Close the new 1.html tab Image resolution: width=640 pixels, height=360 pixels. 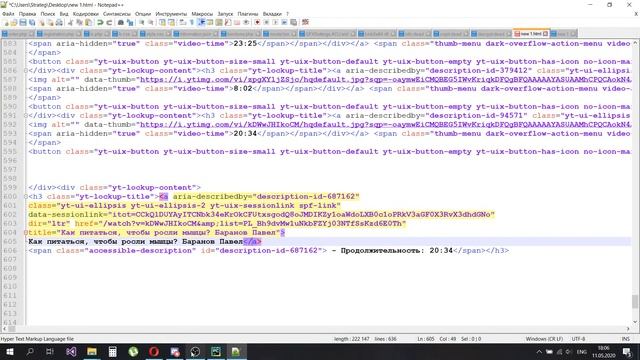(x=545, y=33)
